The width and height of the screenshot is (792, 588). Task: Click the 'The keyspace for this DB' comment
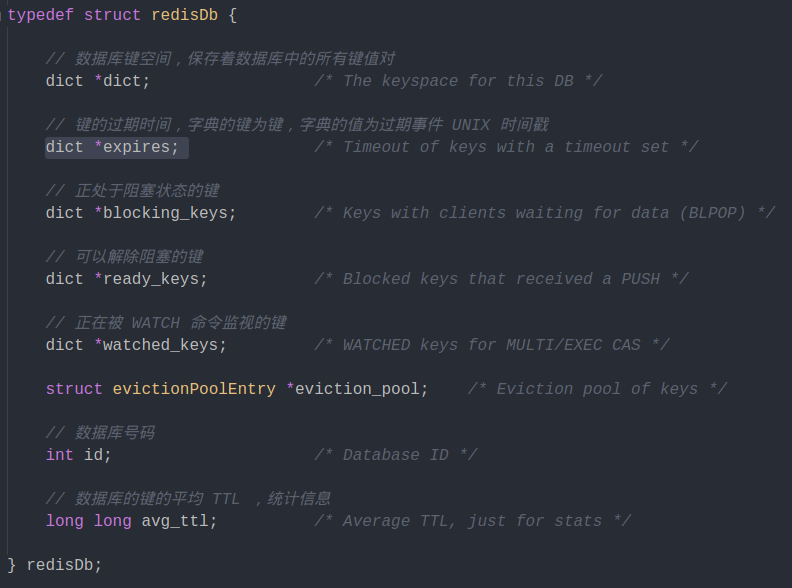point(458,81)
